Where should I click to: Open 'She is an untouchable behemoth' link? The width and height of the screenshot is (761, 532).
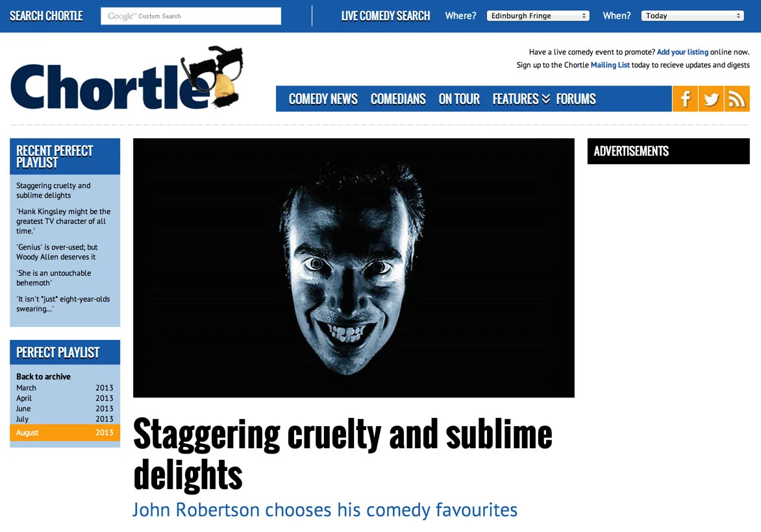pyautogui.click(x=53, y=278)
